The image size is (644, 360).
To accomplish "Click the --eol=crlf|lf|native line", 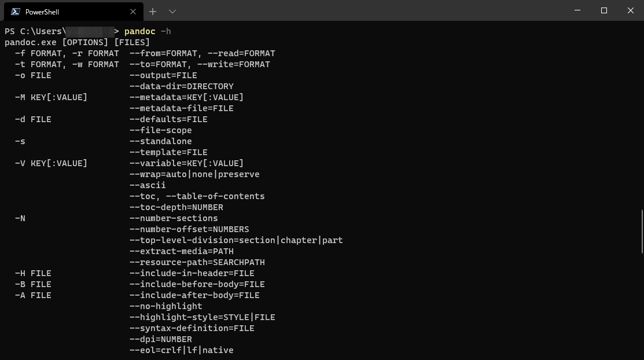I will [182, 350].
